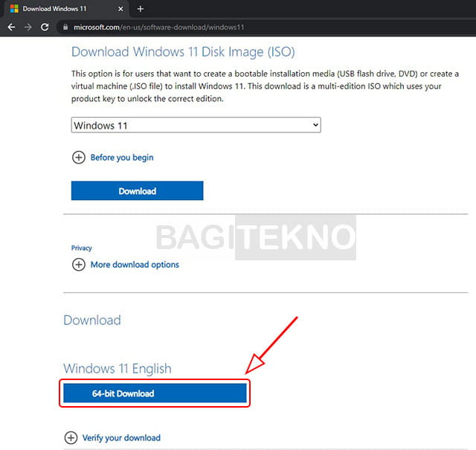The image size is (476, 450).
Task: Click the browser forward arrow
Action: tap(28, 27)
